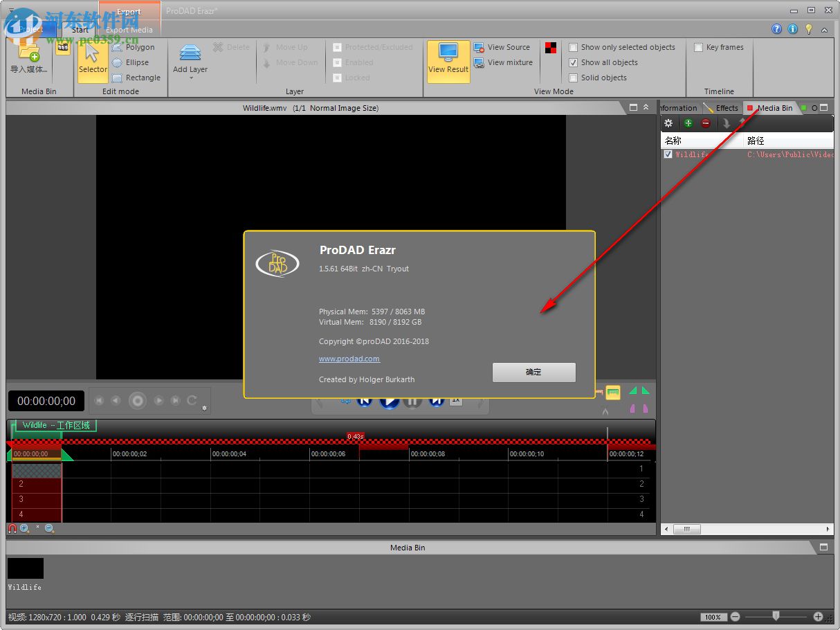Choose the Rectangle edit mode
This screenshot has height=630, width=840.
coord(136,78)
